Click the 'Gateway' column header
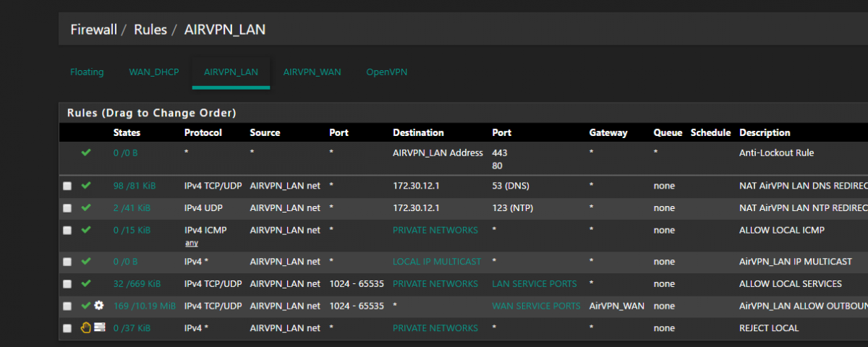The width and height of the screenshot is (868, 347). point(608,133)
